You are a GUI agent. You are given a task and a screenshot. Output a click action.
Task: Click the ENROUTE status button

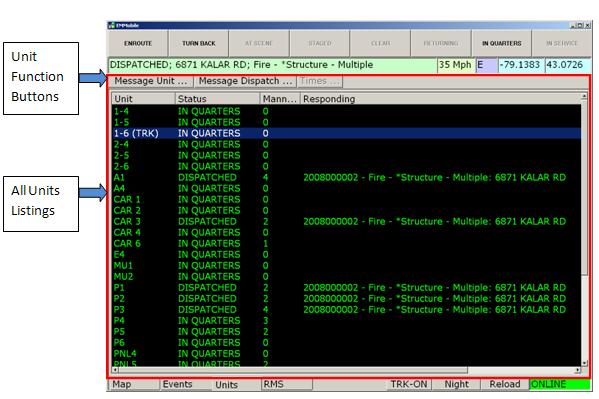pos(138,43)
